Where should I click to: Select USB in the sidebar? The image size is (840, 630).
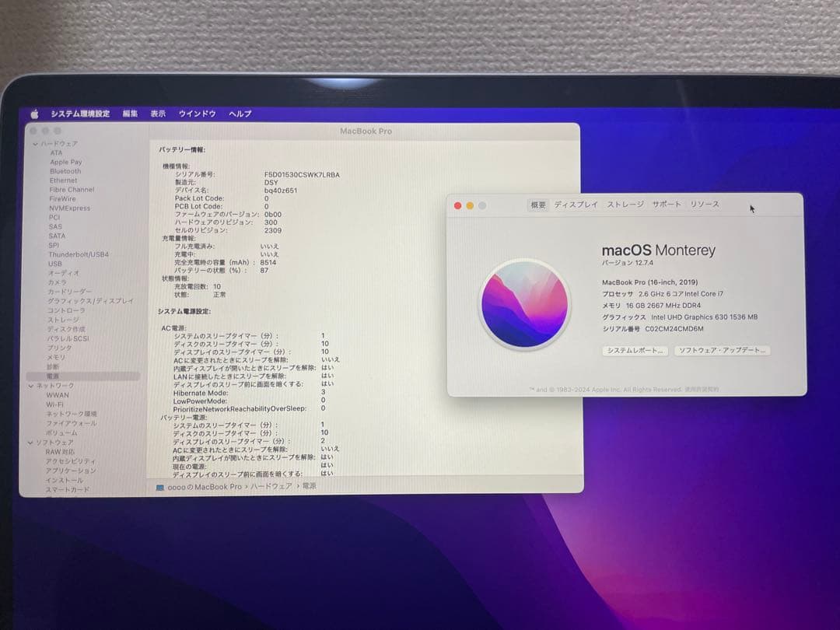[x=54, y=264]
